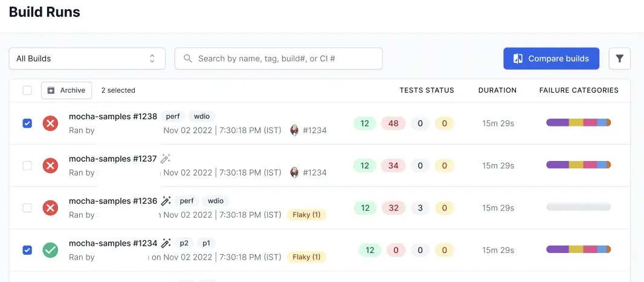This screenshot has width=644, height=282.
Task: Click magic wand icon beside mocha-samples #1234
Action: (166, 243)
